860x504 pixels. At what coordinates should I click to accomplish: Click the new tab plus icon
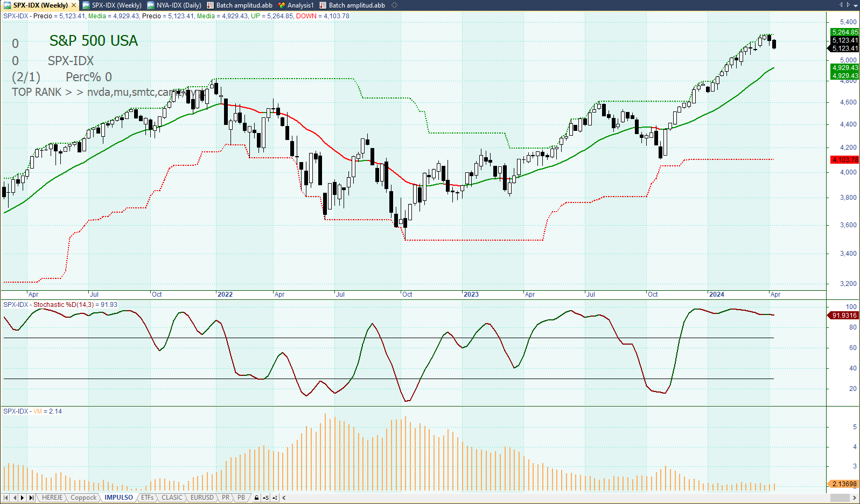(394, 5)
